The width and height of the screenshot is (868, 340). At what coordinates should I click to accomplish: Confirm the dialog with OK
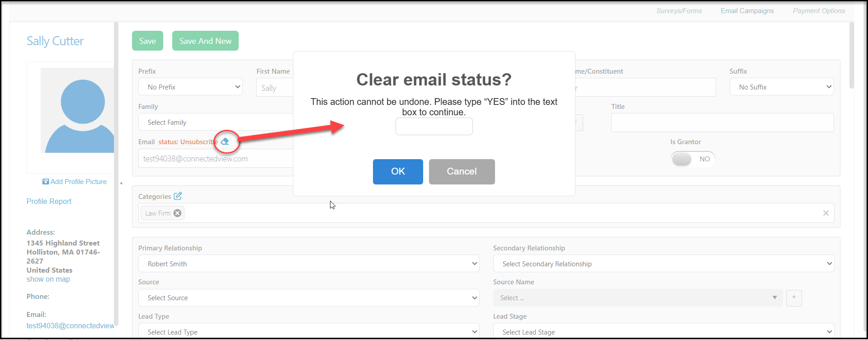[x=398, y=172]
